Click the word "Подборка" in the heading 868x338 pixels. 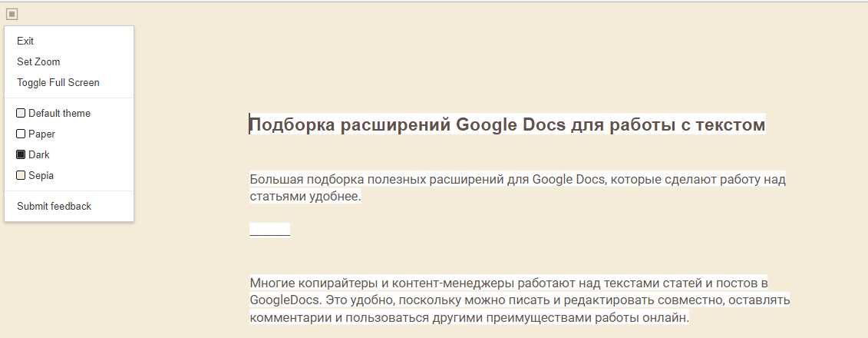(x=292, y=125)
